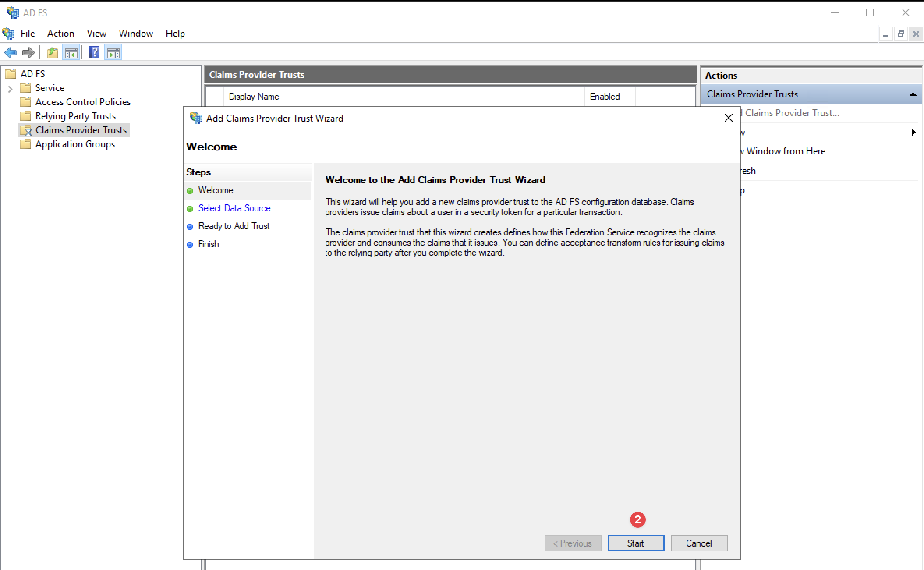Click the Start button in the wizard
This screenshot has height=570, width=924.
(x=635, y=543)
